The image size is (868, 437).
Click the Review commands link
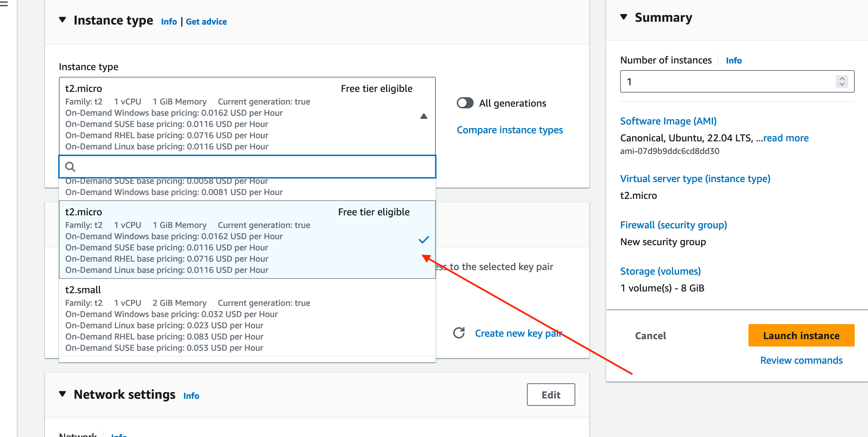pos(801,361)
